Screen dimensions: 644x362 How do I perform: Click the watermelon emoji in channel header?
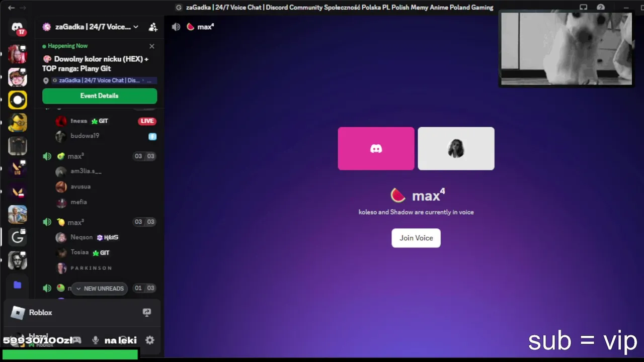(x=190, y=27)
